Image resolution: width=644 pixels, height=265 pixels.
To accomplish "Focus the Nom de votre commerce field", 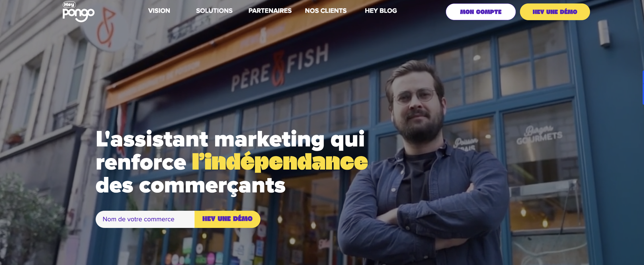I will pos(145,219).
